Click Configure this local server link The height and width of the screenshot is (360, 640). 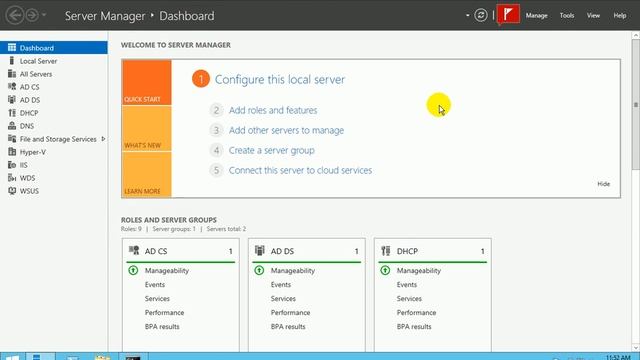pyautogui.click(x=280, y=79)
